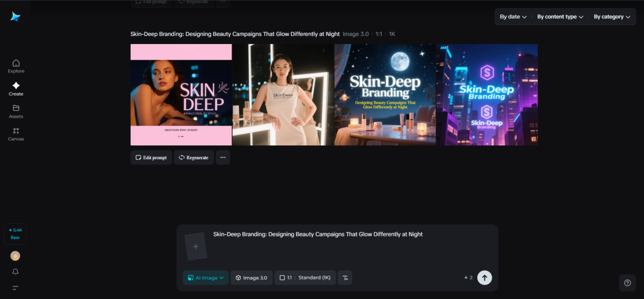Image resolution: width=644 pixels, height=299 pixels.
Task: Click the Image 3.0 label in results header
Action: tap(356, 34)
